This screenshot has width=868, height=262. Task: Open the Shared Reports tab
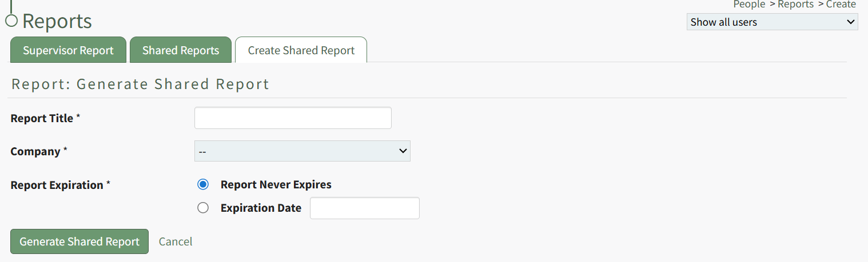[x=181, y=50]
